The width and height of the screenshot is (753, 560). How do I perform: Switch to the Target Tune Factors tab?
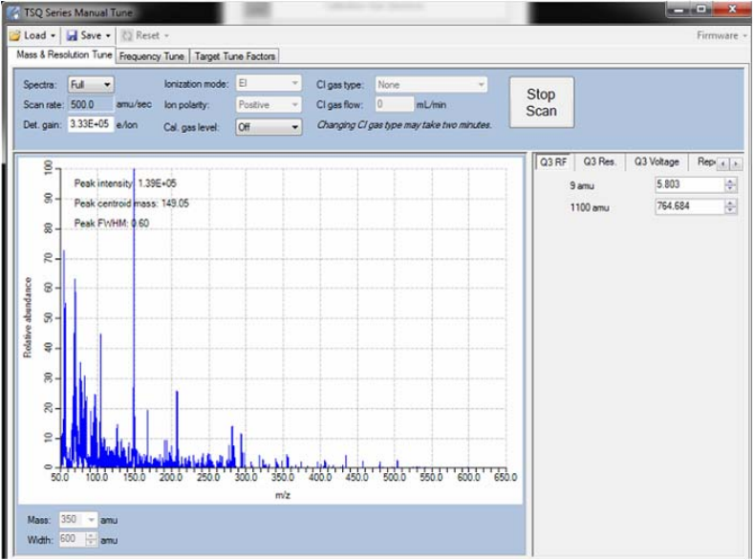[x=234, y=56]
